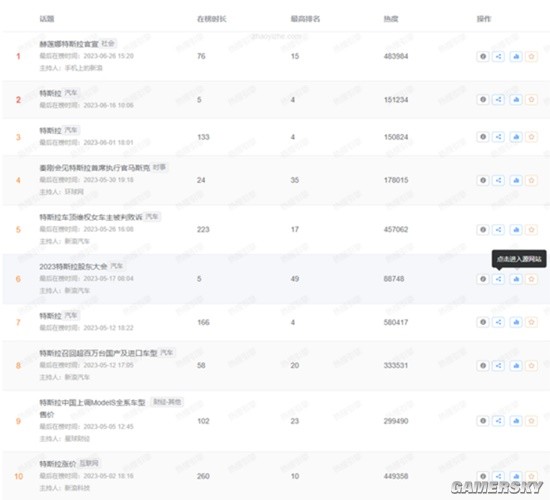The width and height of the screenshot is (550, 500).
Task: Click blue chart icon in heat 483984 row
Action: tap(516, 56)
